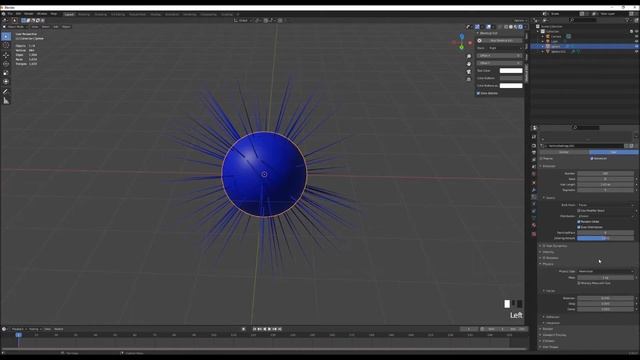
Task: Click the green Y axis gizmo
Action: point(462,47)
